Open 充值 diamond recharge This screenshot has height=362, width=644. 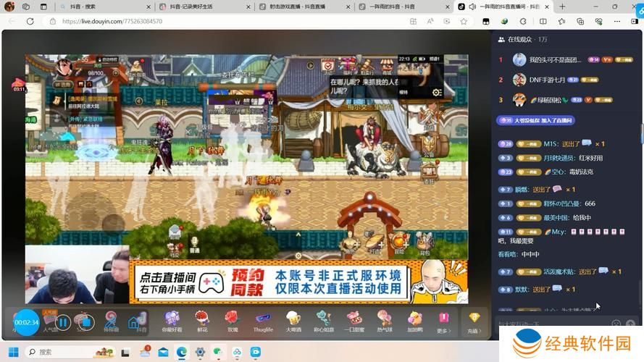(474, 321)
